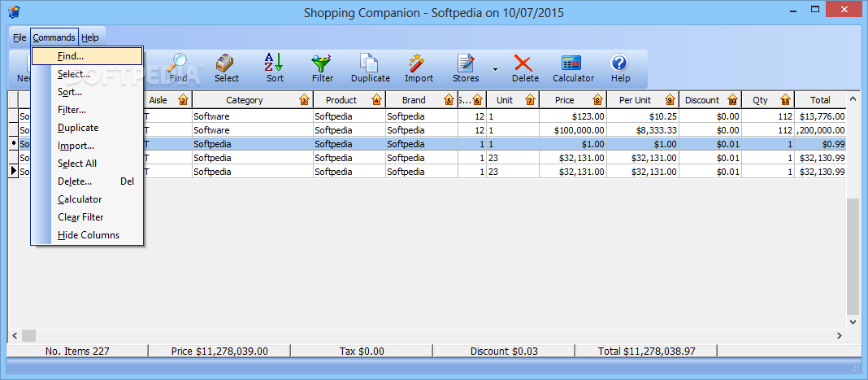Choose Hide Columns in the Commands menu
The image size is (868, 380).
pos(87,235)
